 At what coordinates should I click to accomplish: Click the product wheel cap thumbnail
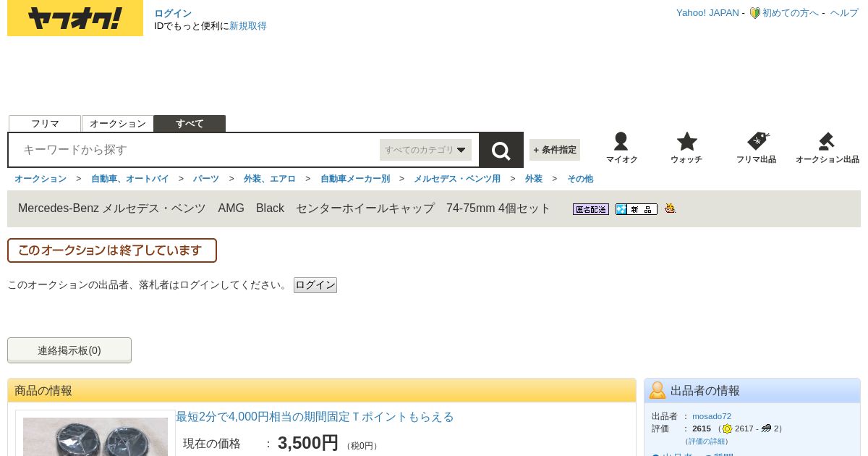(x=95, y=436)
